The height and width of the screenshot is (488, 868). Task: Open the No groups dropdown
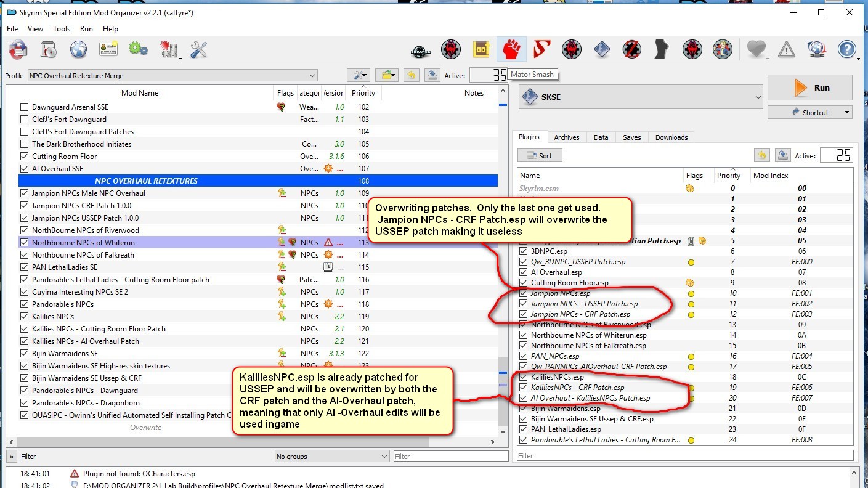tap(332, 457)
